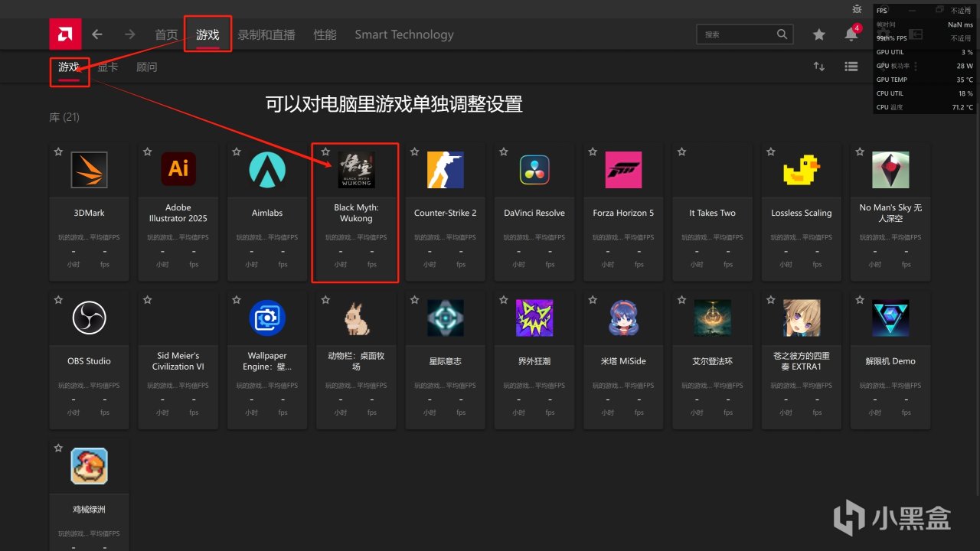Open the 米塔 MiSide icon
Viewport: 980px width, 551px height.
point(623,318)
